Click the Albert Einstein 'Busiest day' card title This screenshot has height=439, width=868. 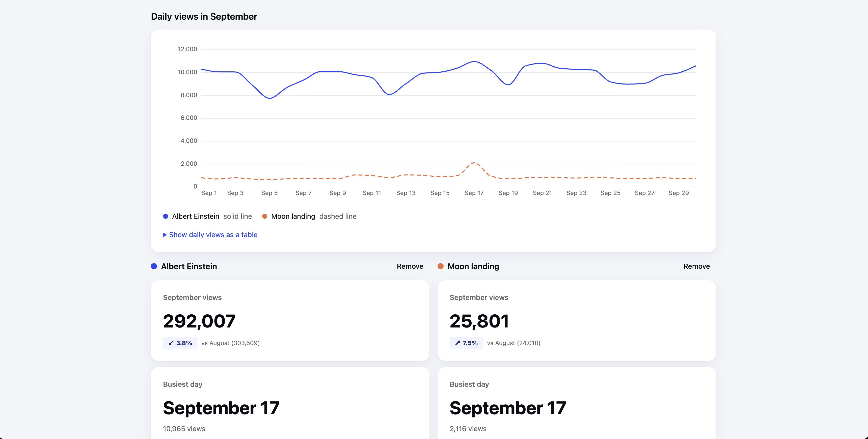[x=183, y=385]
